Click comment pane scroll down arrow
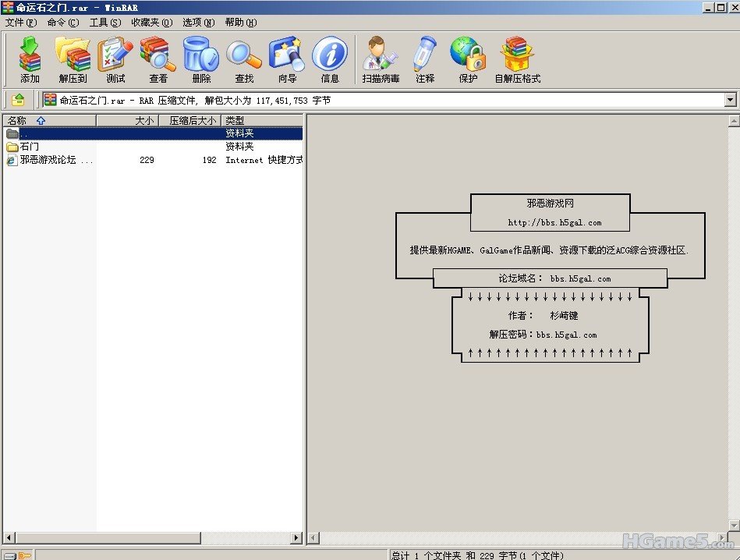 734,525
